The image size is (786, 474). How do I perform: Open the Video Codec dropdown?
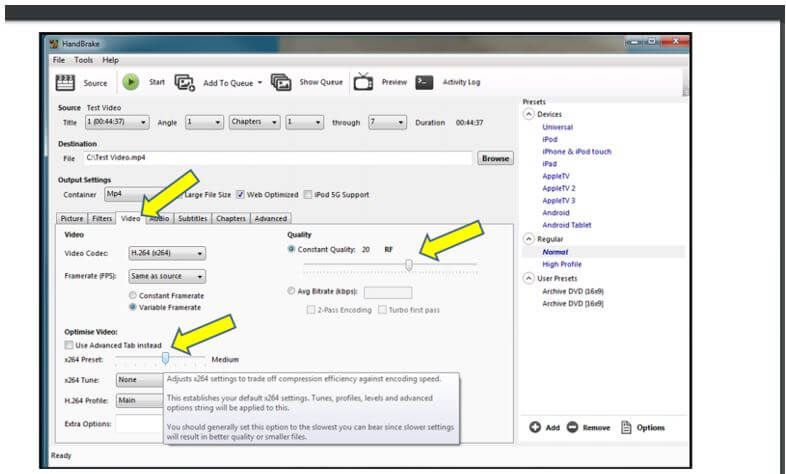(167, 253)
